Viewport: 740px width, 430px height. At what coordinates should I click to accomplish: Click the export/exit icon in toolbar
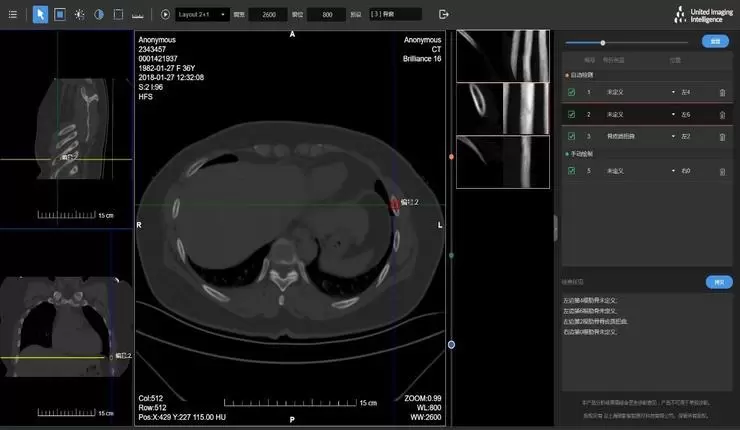point(444,15)
